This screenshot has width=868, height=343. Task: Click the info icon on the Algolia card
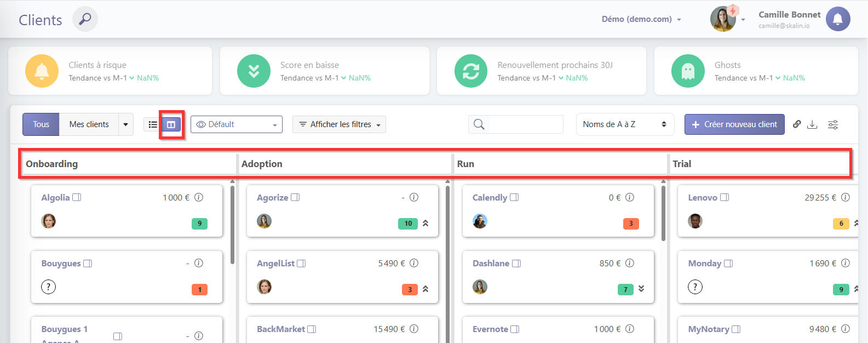[x=199, y=197]
